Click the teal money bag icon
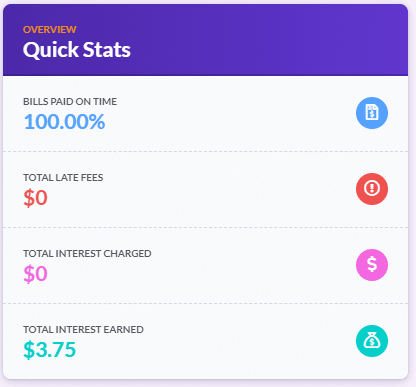416x387 pixels. (x=372, y=341)
